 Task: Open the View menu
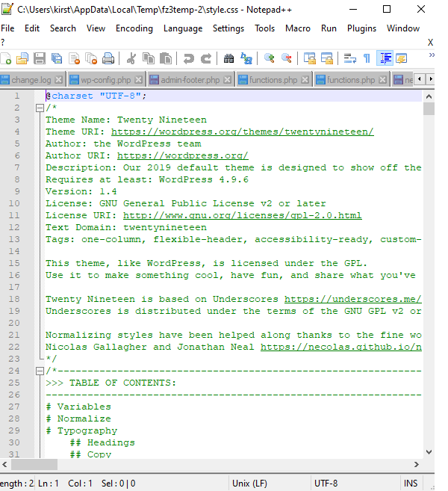pyautogui.click(x=96, y=28)
